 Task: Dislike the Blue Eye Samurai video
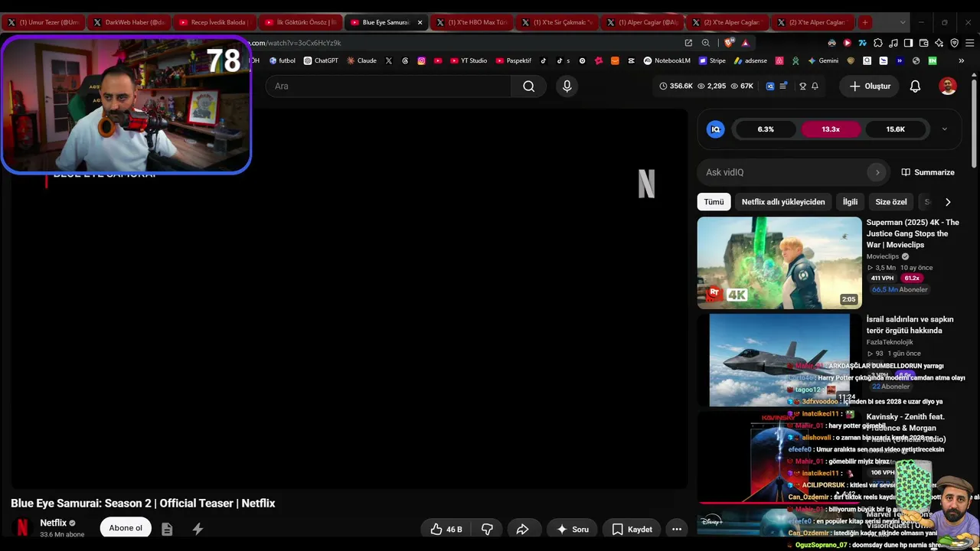pos(487,529)
